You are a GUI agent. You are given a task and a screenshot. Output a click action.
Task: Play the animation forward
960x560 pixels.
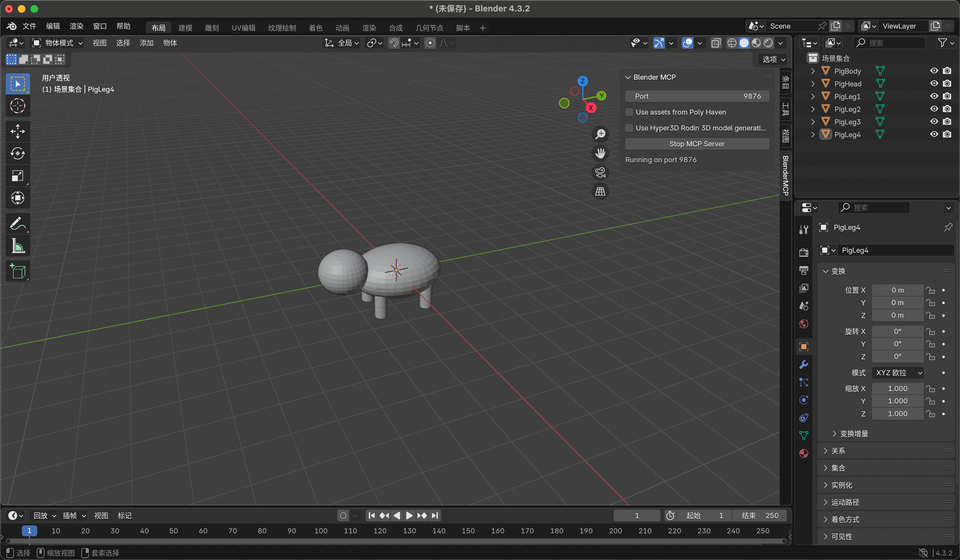point(409,516)
